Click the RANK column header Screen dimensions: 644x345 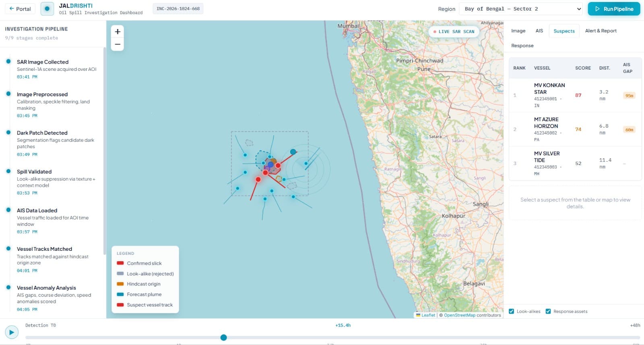(x=519, y=68)
